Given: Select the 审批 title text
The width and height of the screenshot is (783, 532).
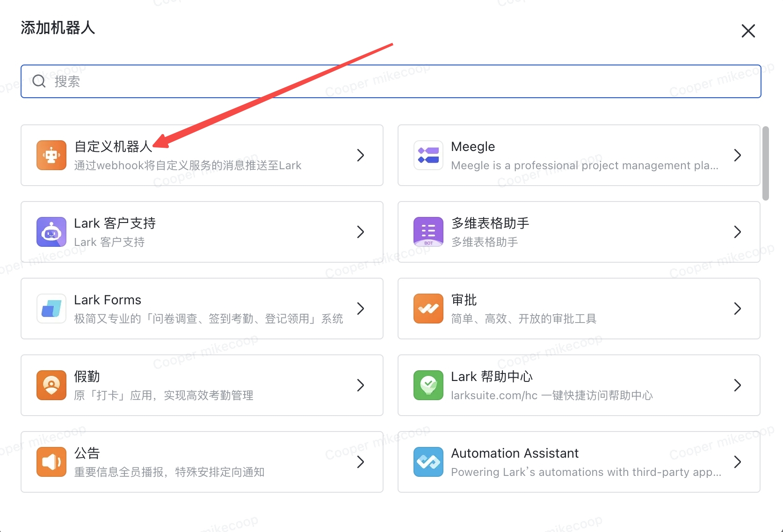Looking at the screenshot, I should point(464,300).
